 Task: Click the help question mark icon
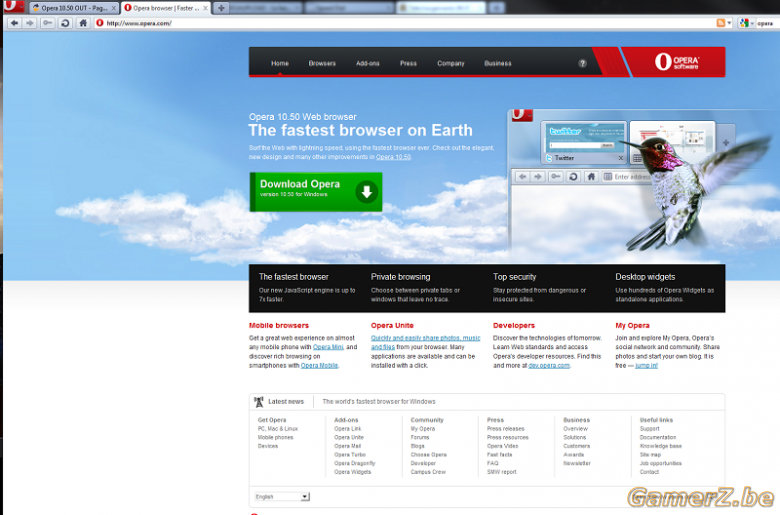[583, 63]
